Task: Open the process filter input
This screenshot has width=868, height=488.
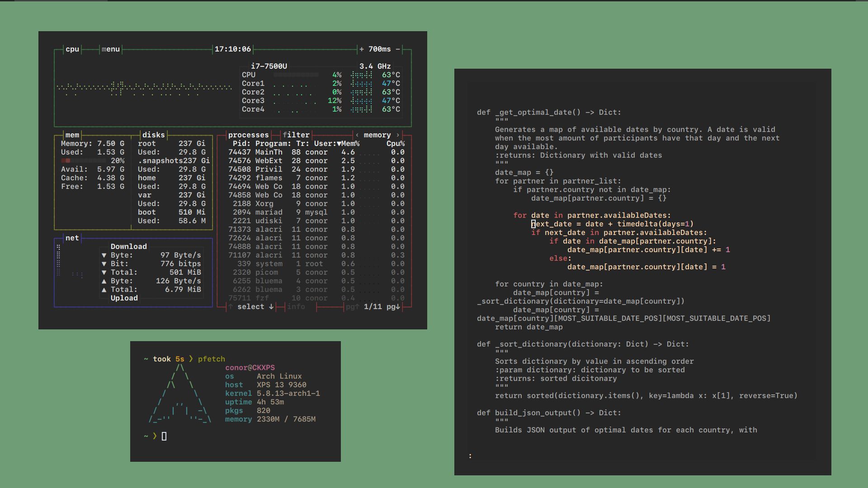Action: pyautogui.click(x=296, y=135)
